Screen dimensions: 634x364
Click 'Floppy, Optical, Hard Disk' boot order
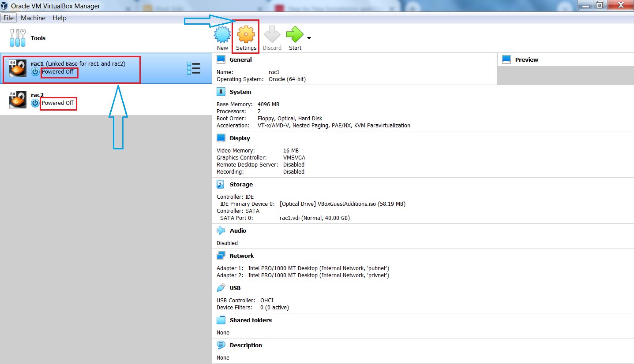click(x=290, y=119)
